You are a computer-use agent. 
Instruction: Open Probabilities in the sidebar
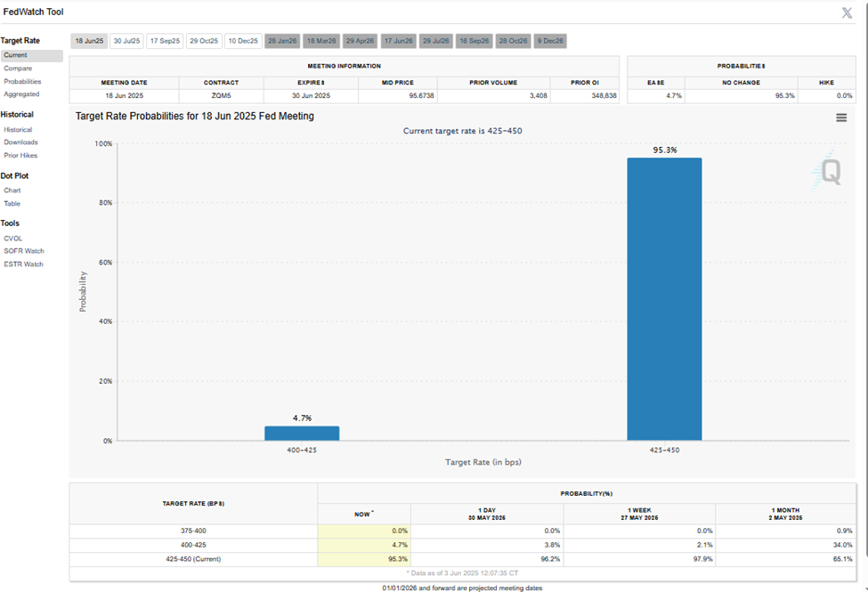22,82
